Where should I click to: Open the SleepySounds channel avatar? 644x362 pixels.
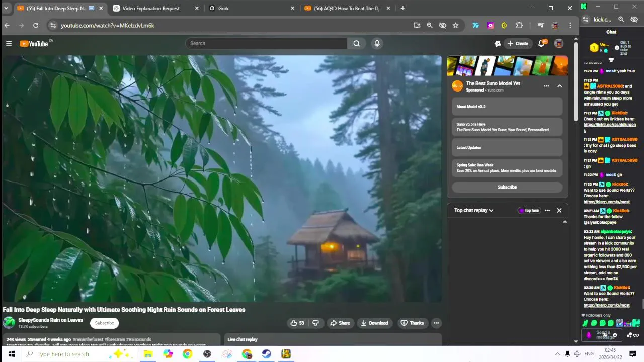(9, 323)
